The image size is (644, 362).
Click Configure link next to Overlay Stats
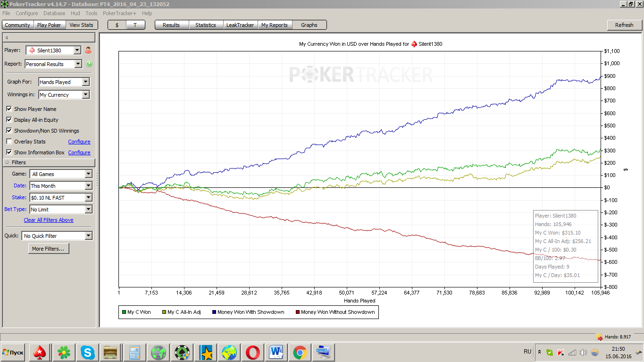pos(79,142)
